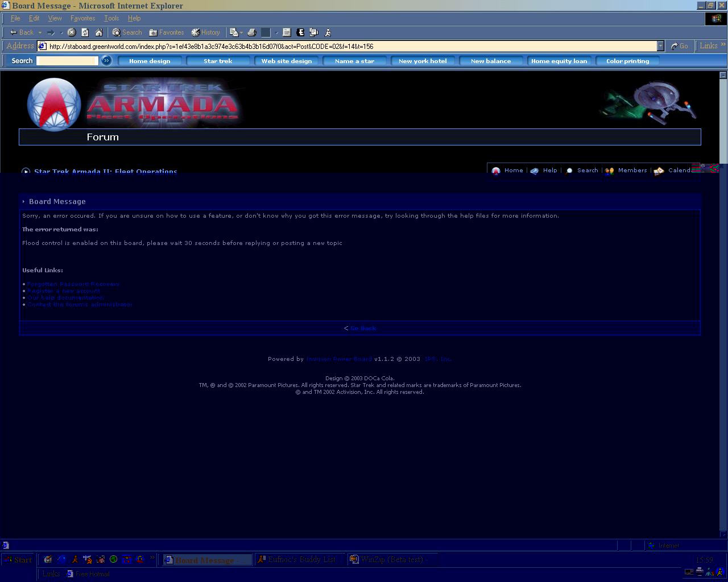Click the Back arrow button

click(22, 32)
